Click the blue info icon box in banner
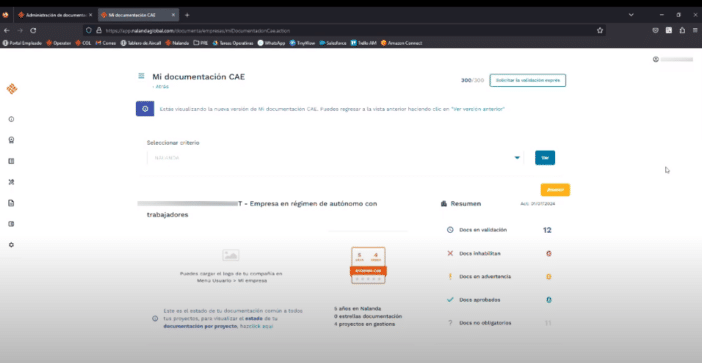The image size is (702, 363). 145,109
